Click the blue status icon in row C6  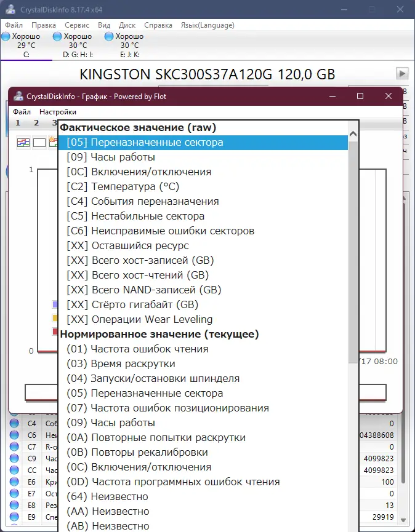14,435
